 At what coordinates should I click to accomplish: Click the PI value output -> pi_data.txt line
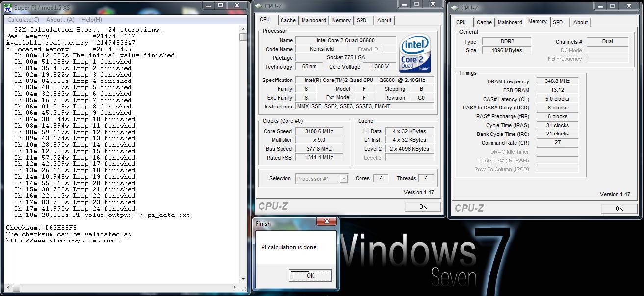pyautogui.click(x=102, y=215)
